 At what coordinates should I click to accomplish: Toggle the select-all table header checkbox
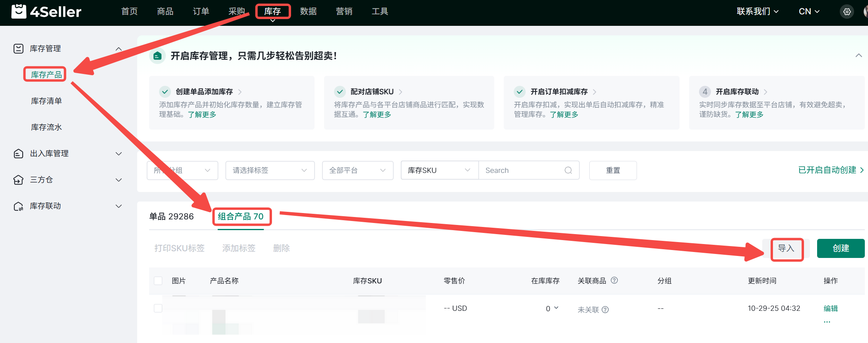click(158, 281)
